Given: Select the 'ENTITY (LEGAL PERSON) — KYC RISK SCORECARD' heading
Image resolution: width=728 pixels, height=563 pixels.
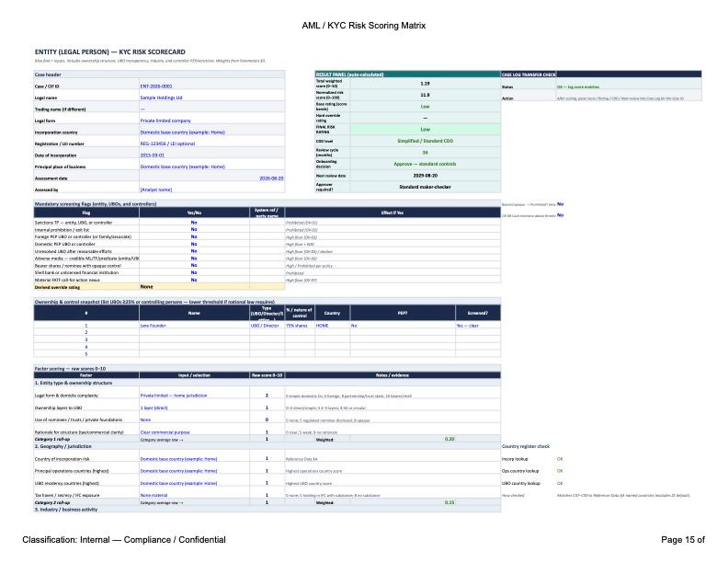Looking at the screenshot, I should (x=110, y=52).
